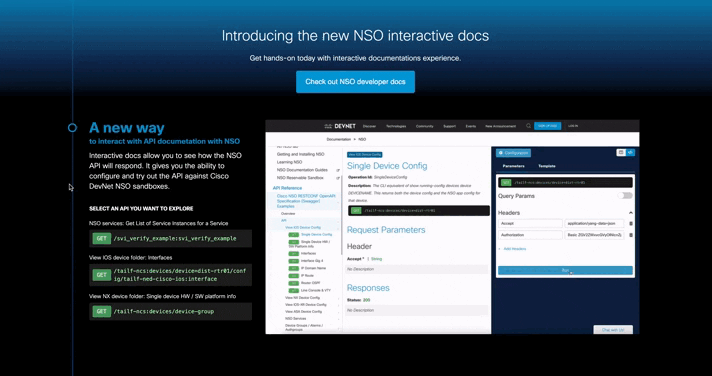Click GET badge for Single Device HW / SW Platform info
The image size is (712, 376).
[294, 242]
